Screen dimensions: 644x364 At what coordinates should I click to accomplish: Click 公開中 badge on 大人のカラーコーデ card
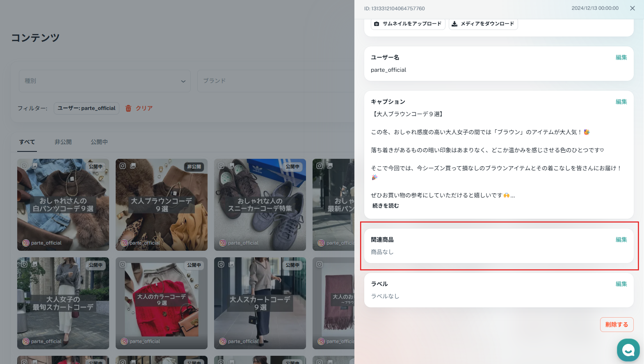[194, 265]
